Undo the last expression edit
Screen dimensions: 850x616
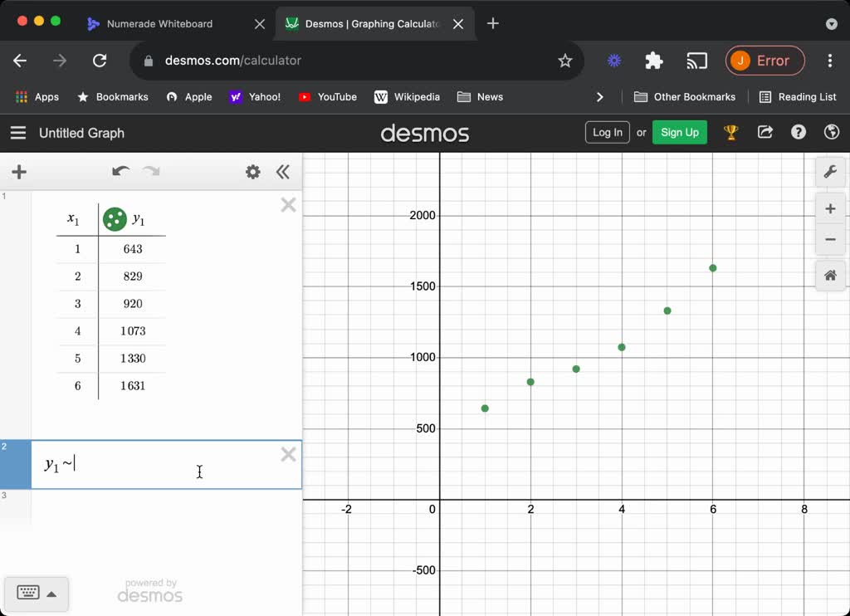[120, 172]
